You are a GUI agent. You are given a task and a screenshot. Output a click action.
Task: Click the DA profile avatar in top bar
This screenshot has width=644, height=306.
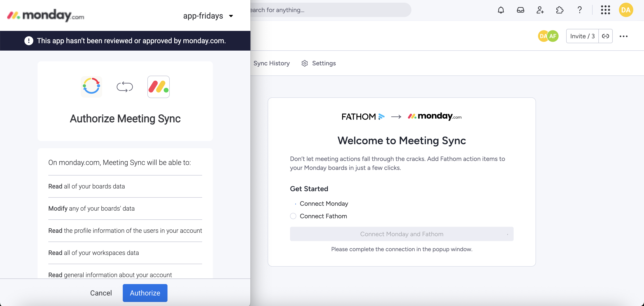tap(626, 10)
